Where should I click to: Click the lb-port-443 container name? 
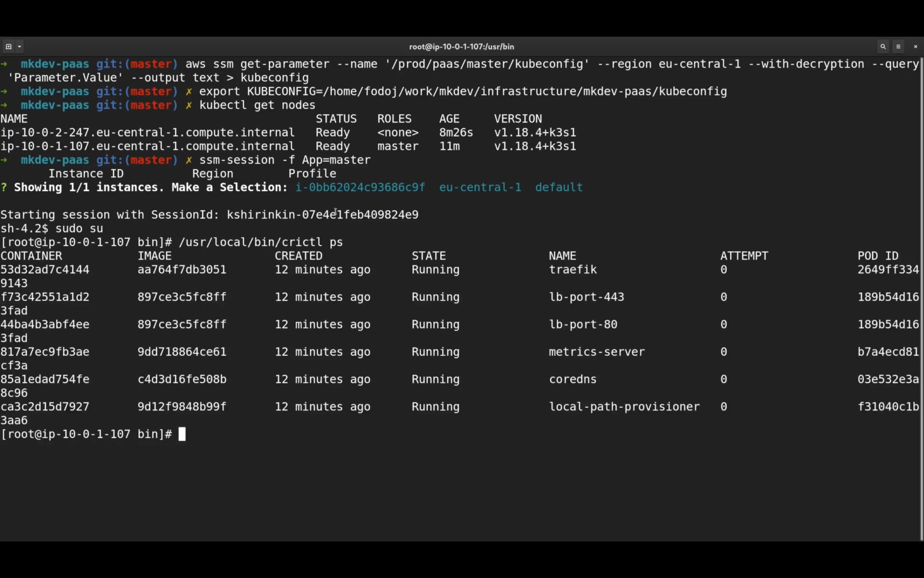(x=587, y=297)
